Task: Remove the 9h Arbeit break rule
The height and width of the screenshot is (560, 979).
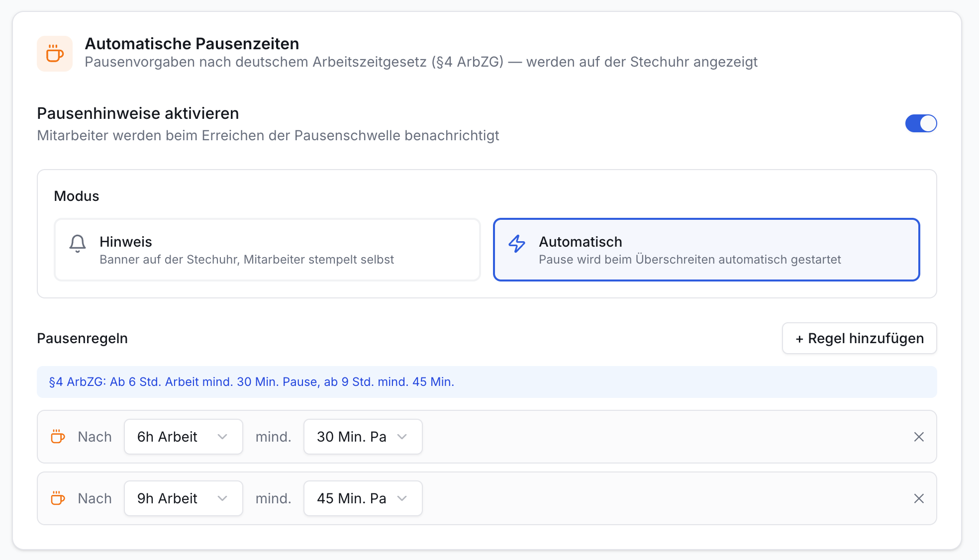Action: coord(919,498)
